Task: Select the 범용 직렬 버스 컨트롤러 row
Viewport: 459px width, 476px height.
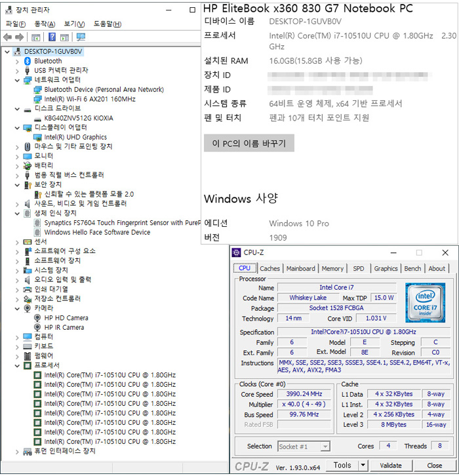Action: 64,175
